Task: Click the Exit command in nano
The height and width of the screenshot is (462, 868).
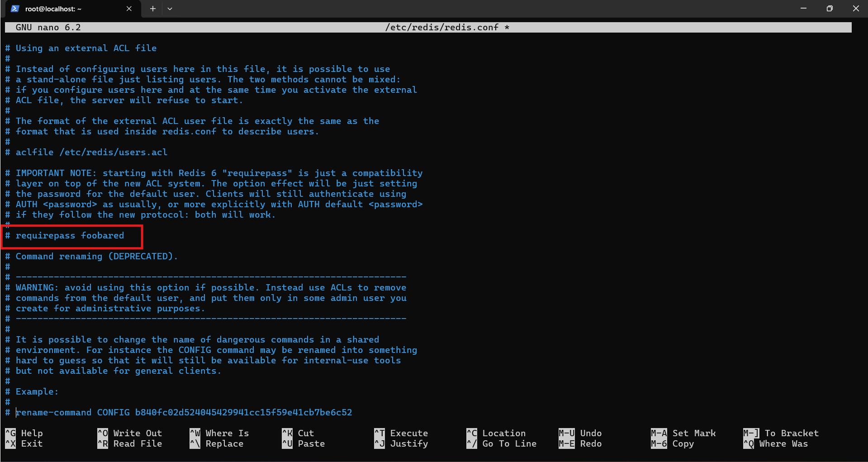Action: (32, 443)
